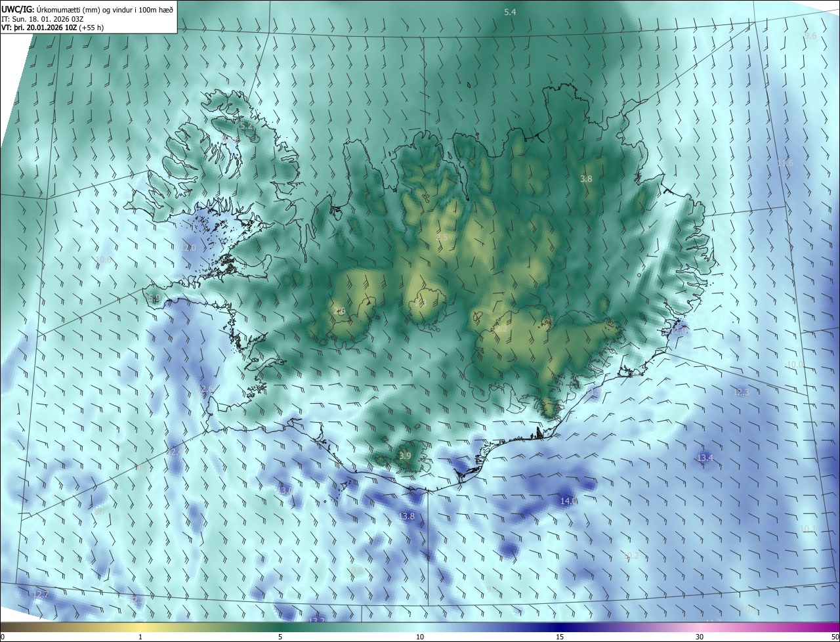Click the 'VT: þri. 20.01.2026 10Z' line
Image resolution: width=840 pixels, height=642 pixels.
click(52, 28)
